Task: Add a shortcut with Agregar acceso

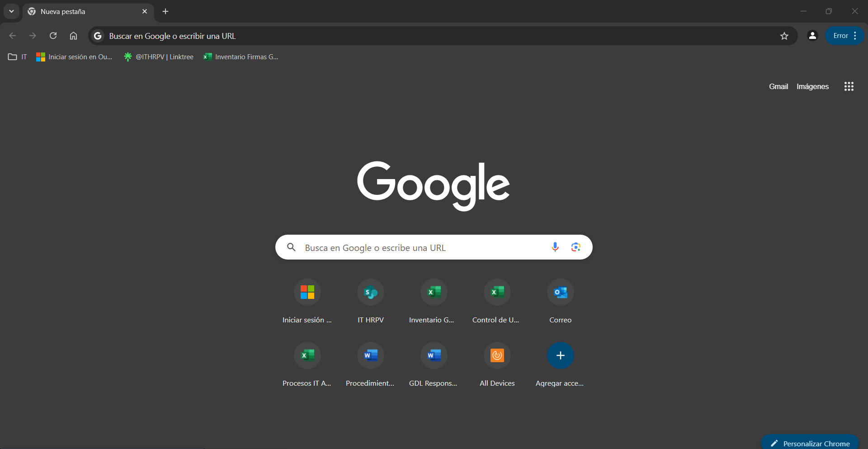Action: (x=561, y=365)
